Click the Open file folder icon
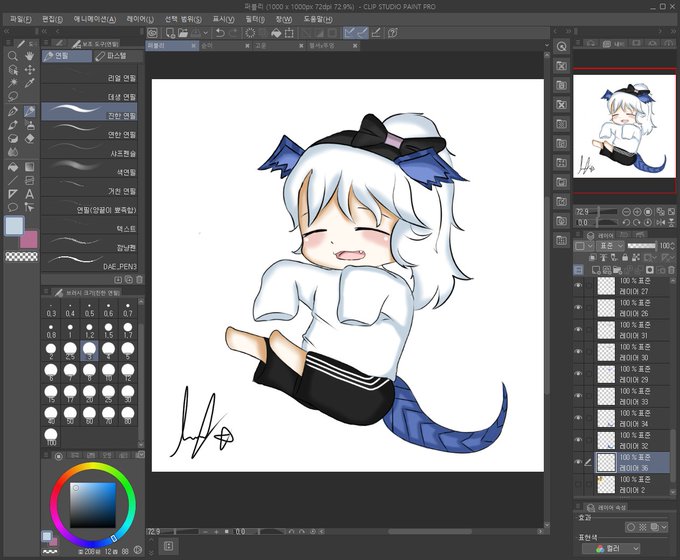680x560 pixels. (x=183, y=33)
